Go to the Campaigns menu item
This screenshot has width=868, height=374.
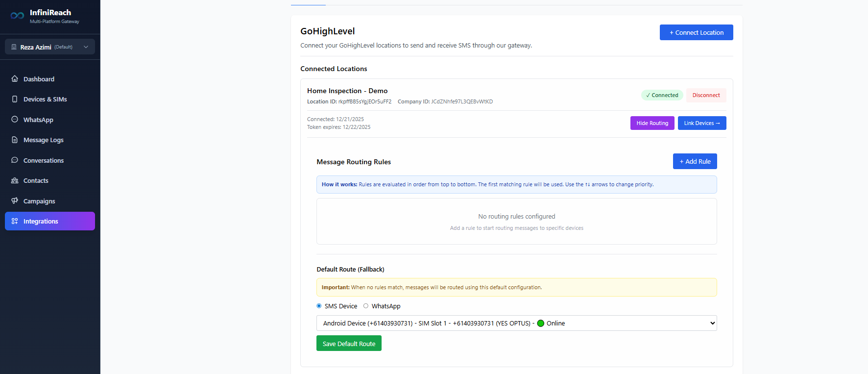[x=39, y=201]
